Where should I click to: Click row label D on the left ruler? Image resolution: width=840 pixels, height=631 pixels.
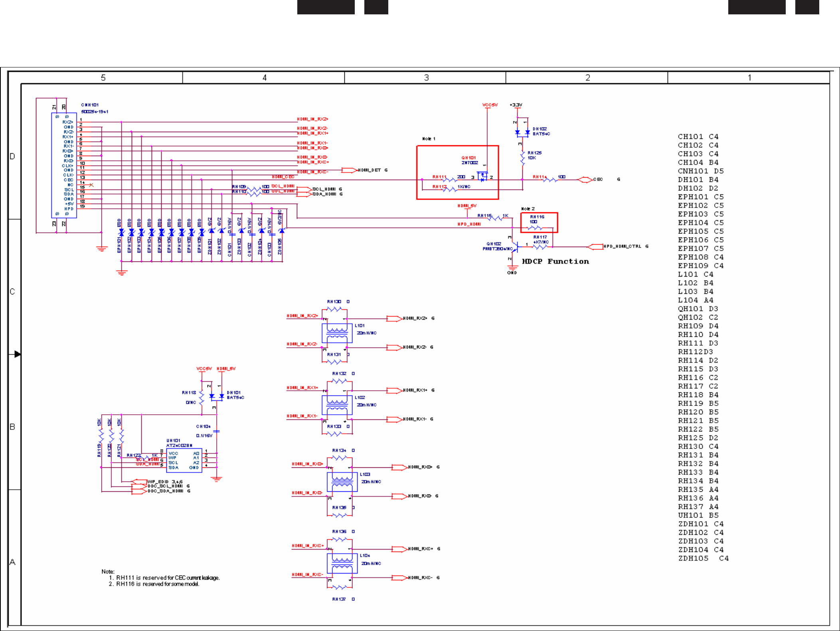tap(12, 156)
